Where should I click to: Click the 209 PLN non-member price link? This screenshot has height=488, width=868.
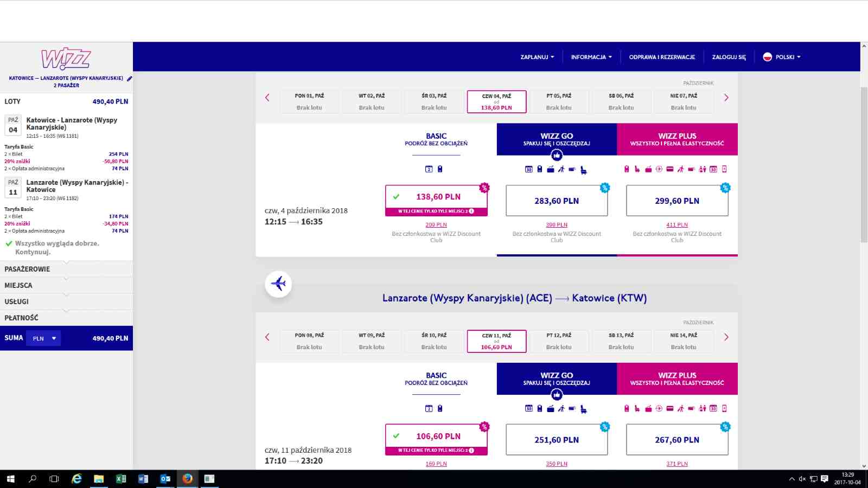(436, 224)
